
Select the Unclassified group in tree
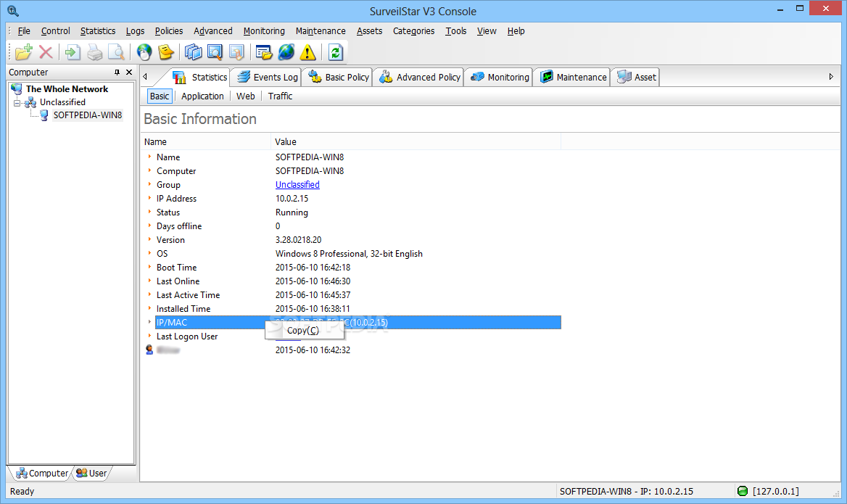point(62,102)
